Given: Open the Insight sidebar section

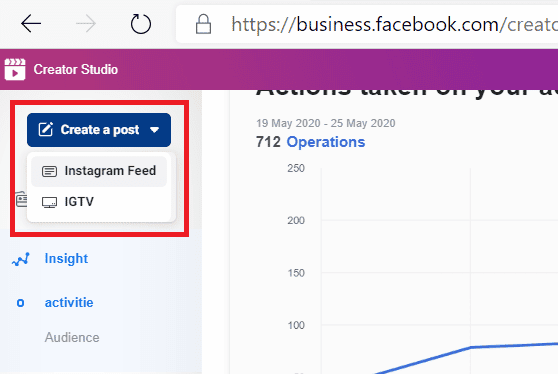Looking at the screenshot, I should click(x=66, y=258).
